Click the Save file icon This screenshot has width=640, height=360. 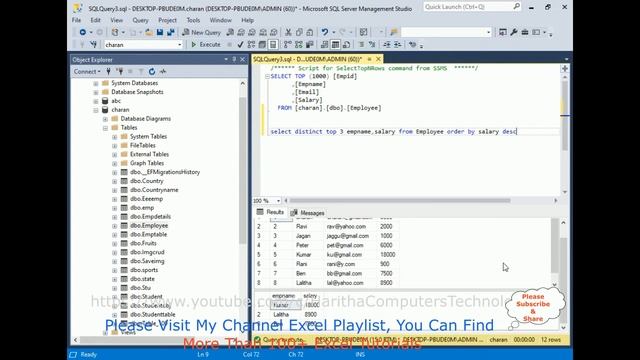tap(160, 32)
